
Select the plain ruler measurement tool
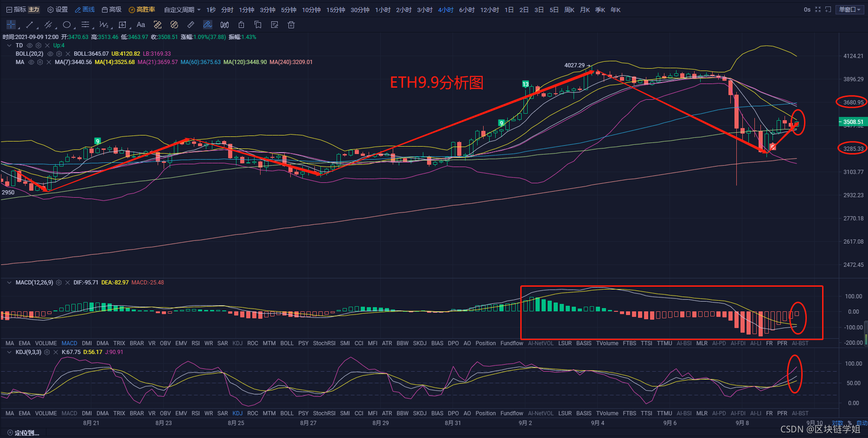coord(191,25)
